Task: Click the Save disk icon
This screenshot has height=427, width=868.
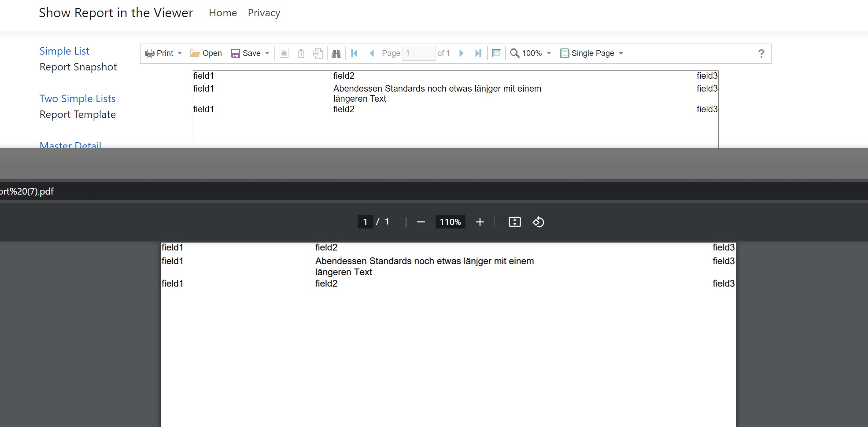Action: click(236, 53)
